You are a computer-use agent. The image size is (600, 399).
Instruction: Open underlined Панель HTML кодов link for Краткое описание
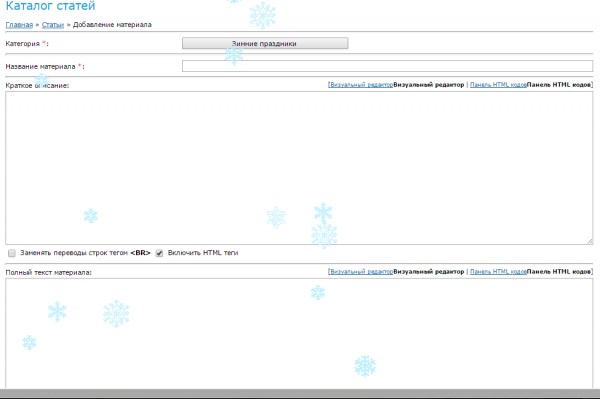(x=498, y=85)
